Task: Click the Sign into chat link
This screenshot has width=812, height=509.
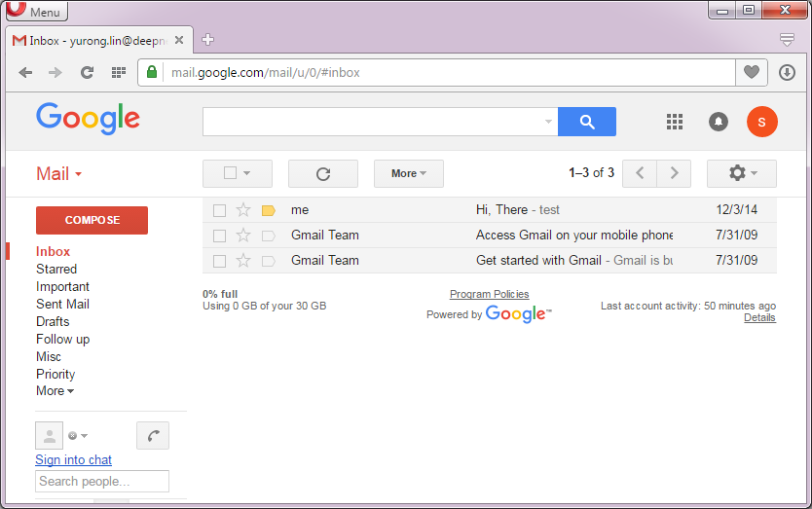Action: tap(74, 459)
